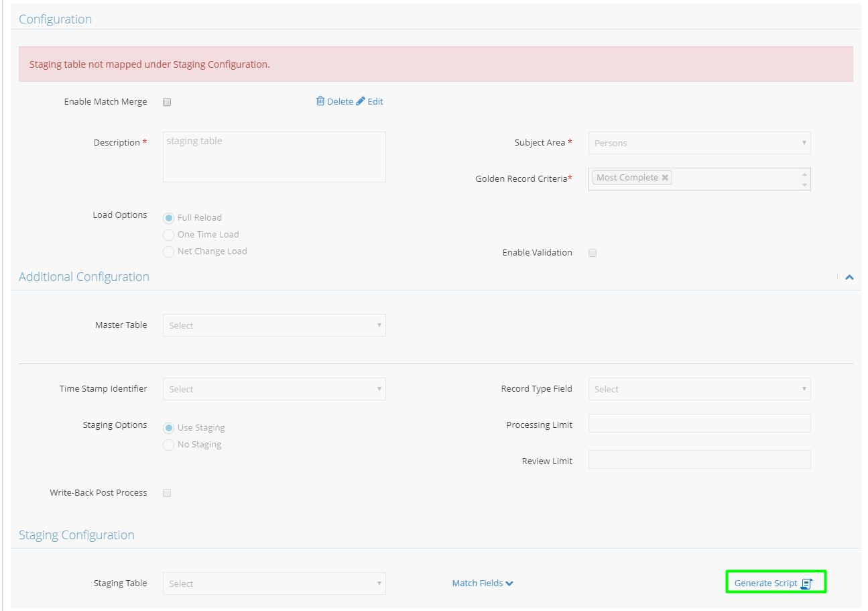The width and height of the screenshot is (868, 611).
Task: Open the Time Stamp Identifier dropdown
Action: (274, 389)
